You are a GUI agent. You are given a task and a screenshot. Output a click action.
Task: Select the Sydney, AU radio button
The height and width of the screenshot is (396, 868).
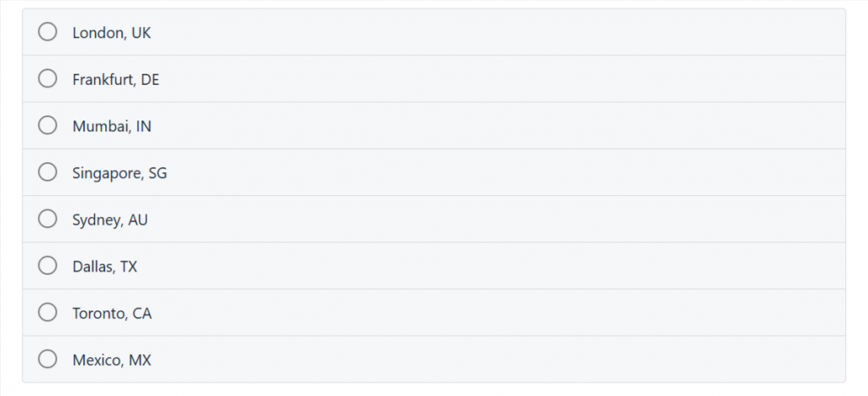pyautogui.click(x=47, y=219)
